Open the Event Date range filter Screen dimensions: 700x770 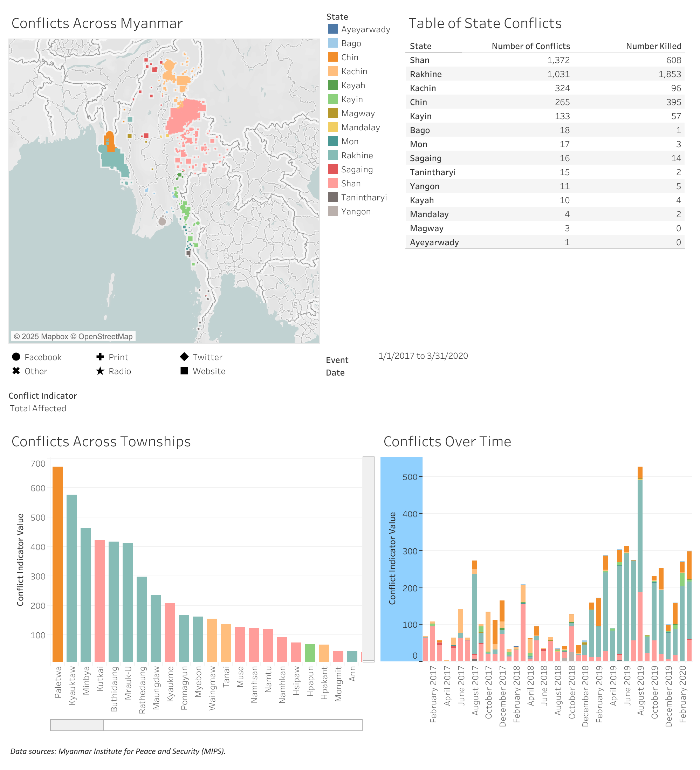(423, 356)
